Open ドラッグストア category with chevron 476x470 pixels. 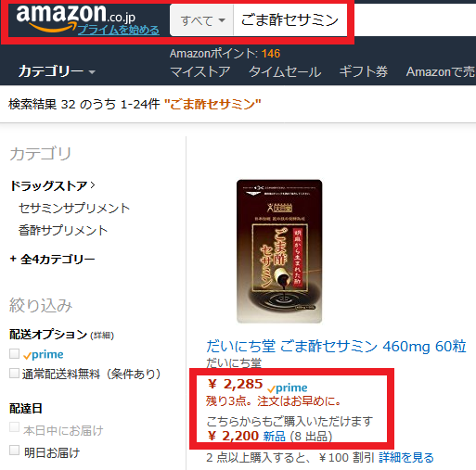point(53,185)
